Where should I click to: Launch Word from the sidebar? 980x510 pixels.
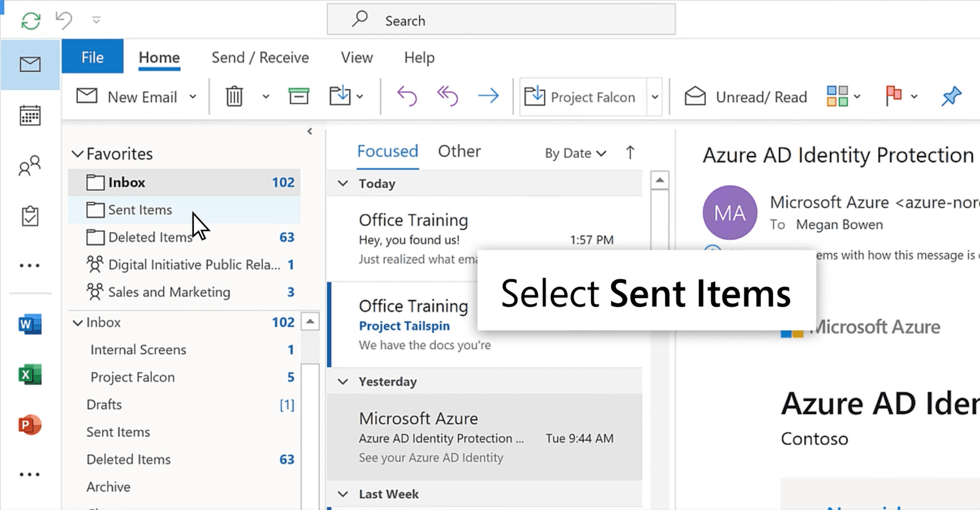pos(30,324)
